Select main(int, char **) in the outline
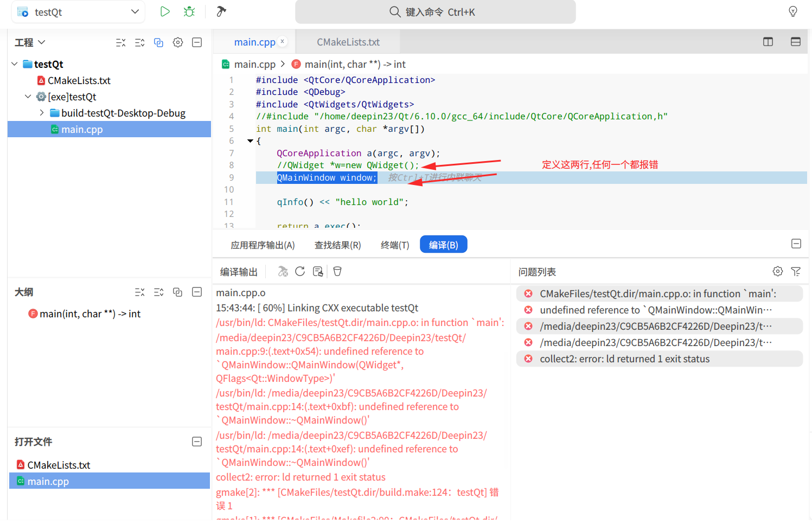Viewport: 812px width, 524px height. click(90, 314)
